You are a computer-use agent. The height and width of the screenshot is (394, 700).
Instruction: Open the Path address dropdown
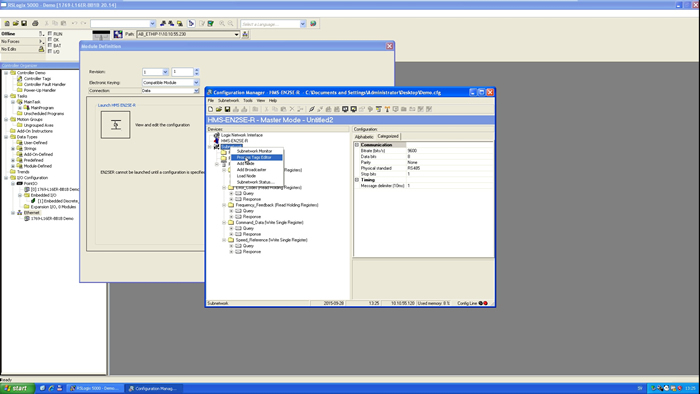(x=237, y=34)
